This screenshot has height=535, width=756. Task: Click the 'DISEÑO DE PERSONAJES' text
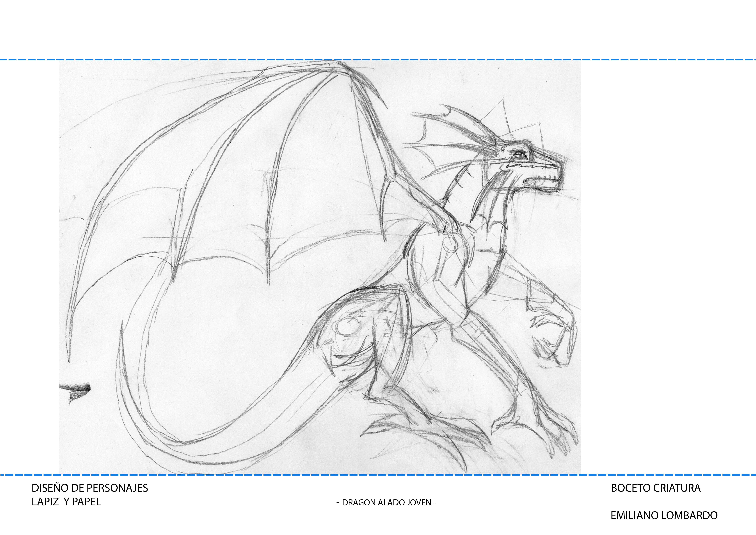pyautogui.click(x=90, y=488)
